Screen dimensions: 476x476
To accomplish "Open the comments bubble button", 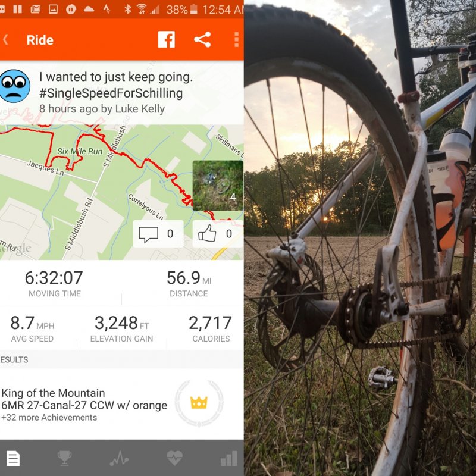I will 158,233.
